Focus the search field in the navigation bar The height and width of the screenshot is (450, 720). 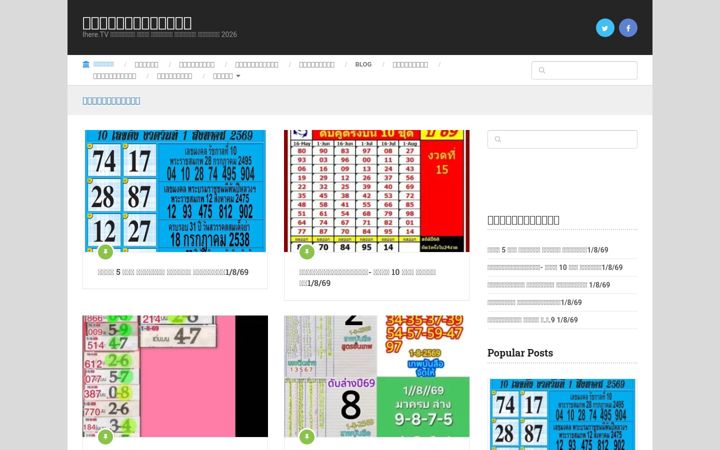(584, 70)
